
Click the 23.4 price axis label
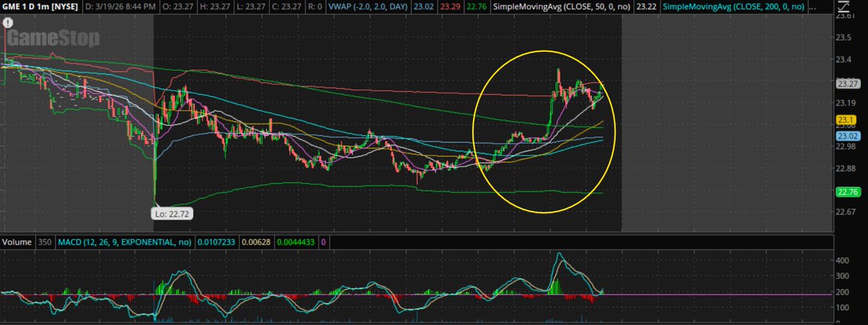pos(843,59)
